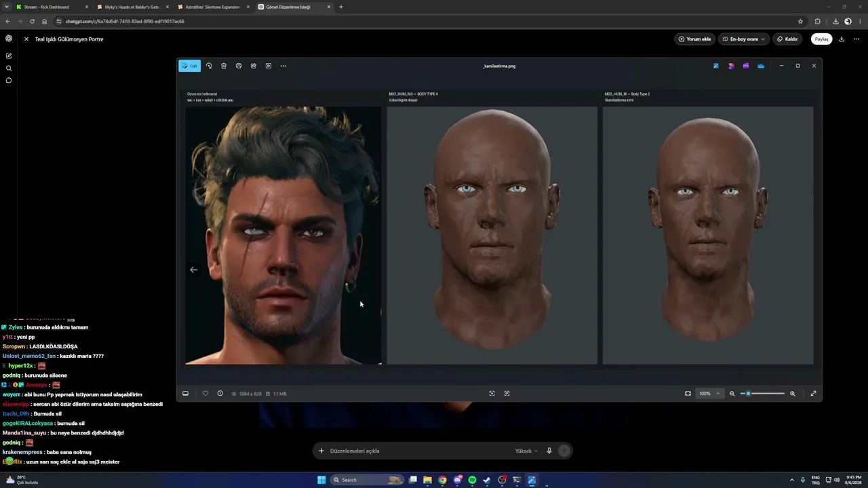Toggle the filmstrip view in Photos
This screenshot has height=488, width=868.
tap(185, 393)
